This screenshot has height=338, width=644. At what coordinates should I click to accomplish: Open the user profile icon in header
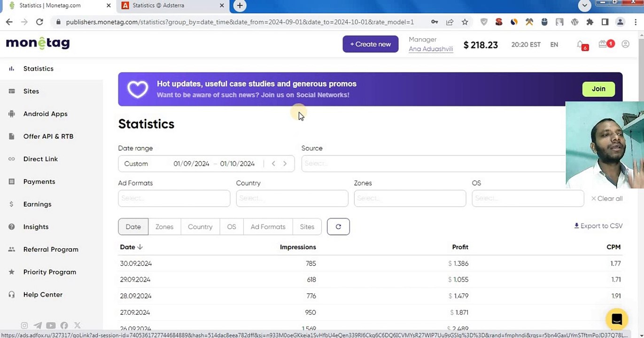coord(625,44)
